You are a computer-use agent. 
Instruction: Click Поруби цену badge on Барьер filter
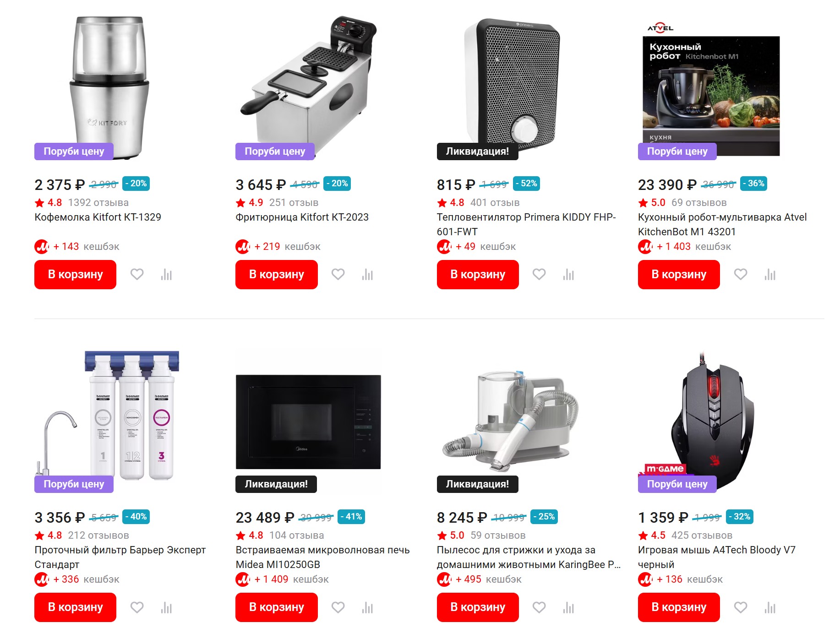coord(74,484)
